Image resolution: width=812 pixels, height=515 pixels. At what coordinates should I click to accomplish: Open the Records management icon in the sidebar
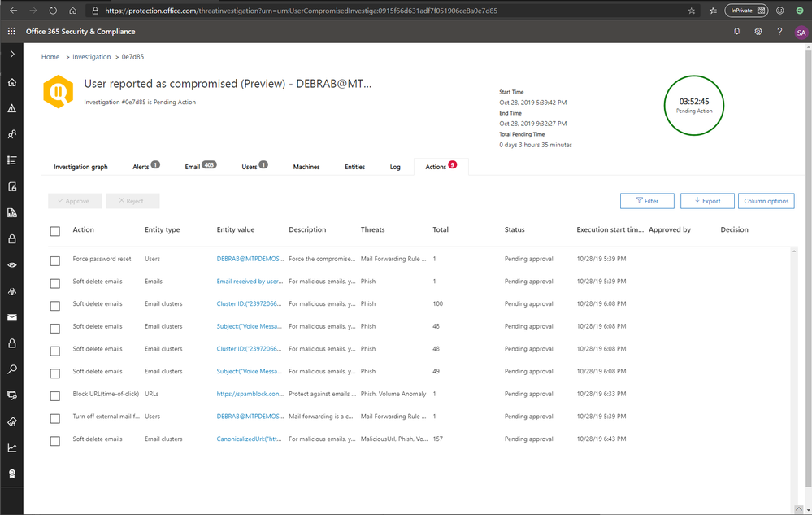(x=12, y=212)
